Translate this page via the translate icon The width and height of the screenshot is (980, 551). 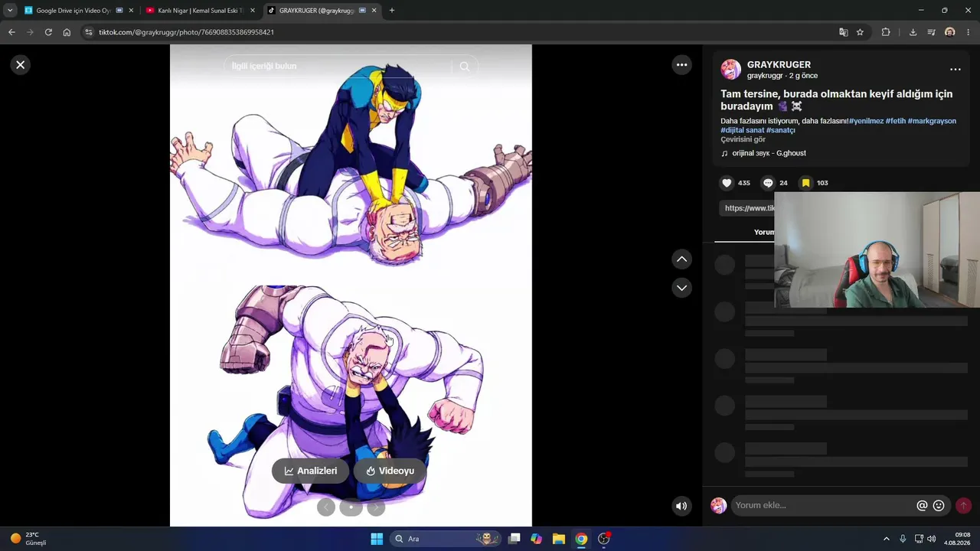pyautogui.click(x=843, y=32)
